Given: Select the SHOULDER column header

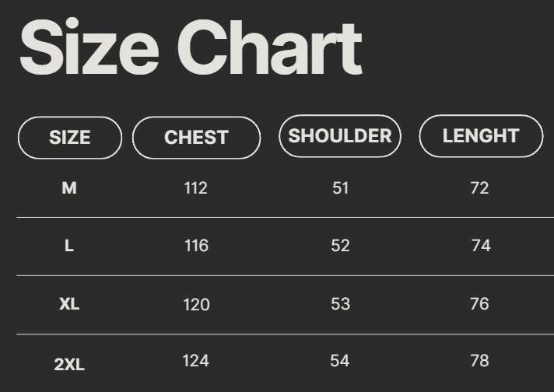Looking at the screenshot, I should [x=340, y=136].
